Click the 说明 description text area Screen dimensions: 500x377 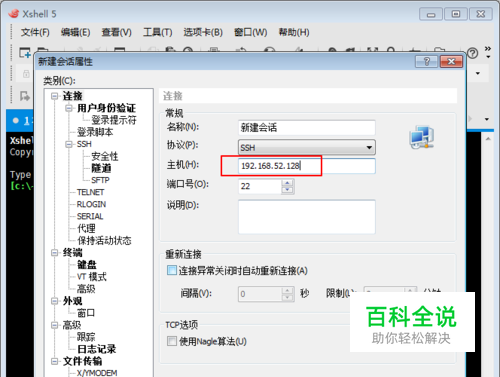coord(307,217)
